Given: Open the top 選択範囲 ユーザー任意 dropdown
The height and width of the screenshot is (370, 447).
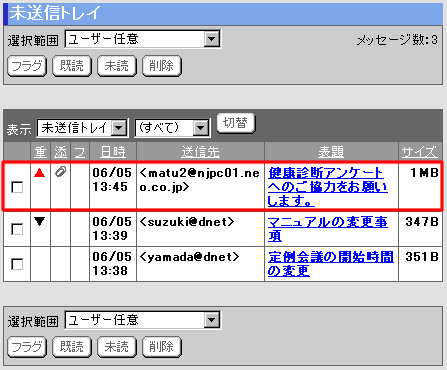Looking at the screenshot, I should pyautogui.click(x=143, y=39).
